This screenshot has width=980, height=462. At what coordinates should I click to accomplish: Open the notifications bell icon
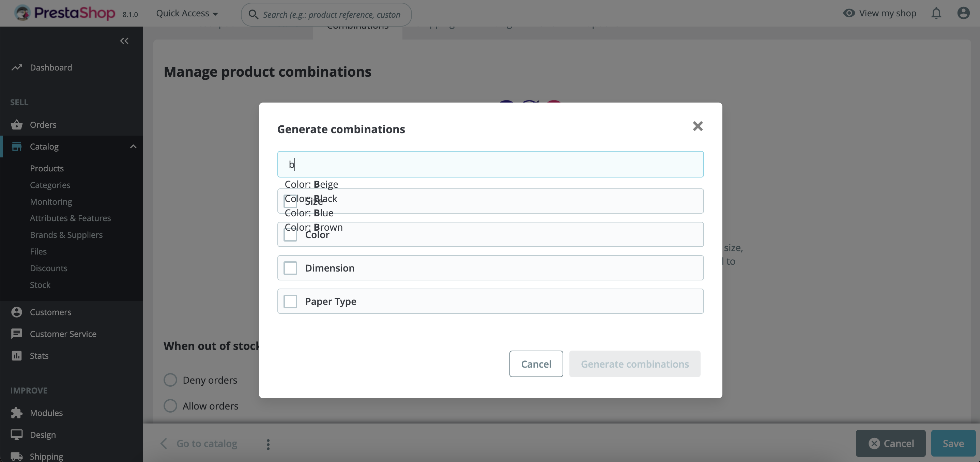click(x=936, y=13)
